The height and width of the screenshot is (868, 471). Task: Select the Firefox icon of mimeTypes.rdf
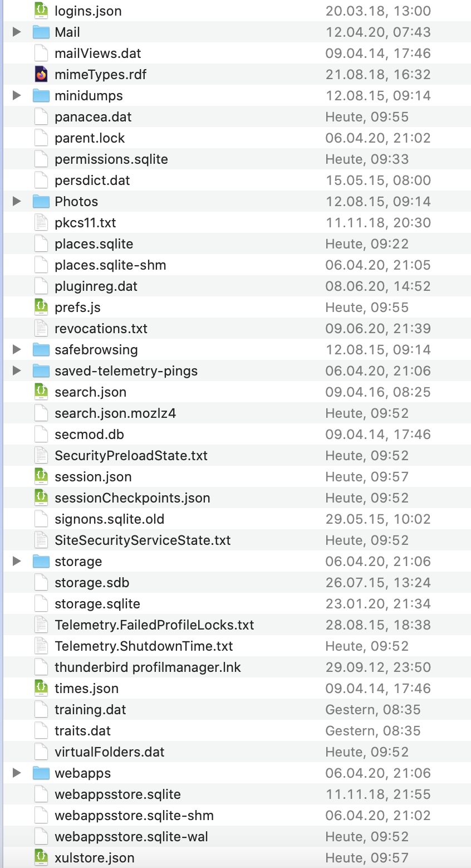(x=41, y=74)
